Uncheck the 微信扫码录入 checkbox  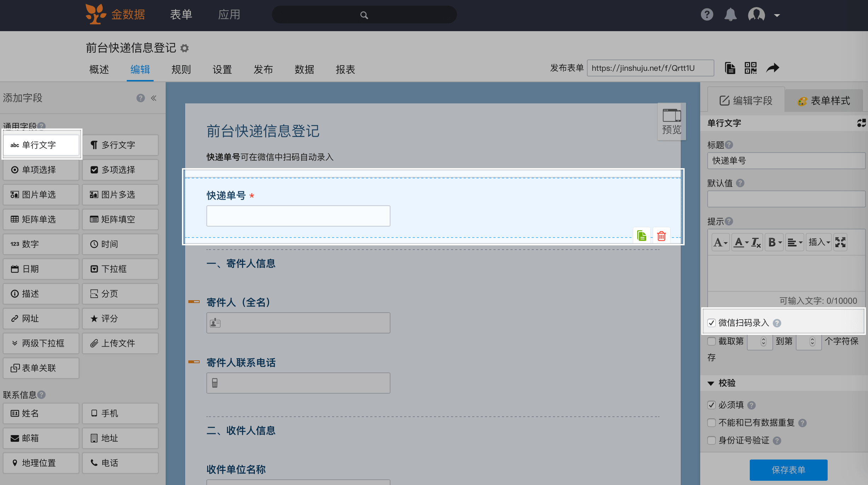[712, 323]
